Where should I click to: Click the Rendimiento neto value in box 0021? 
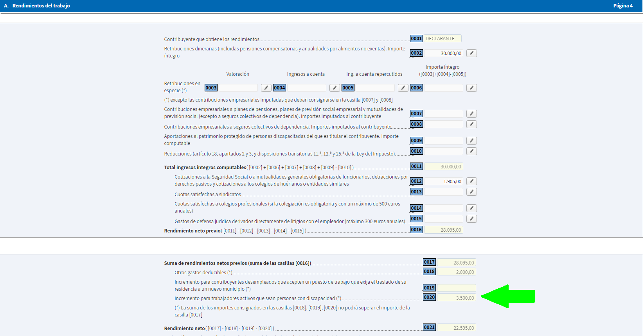pyautogui.click(x=456, y=328)
